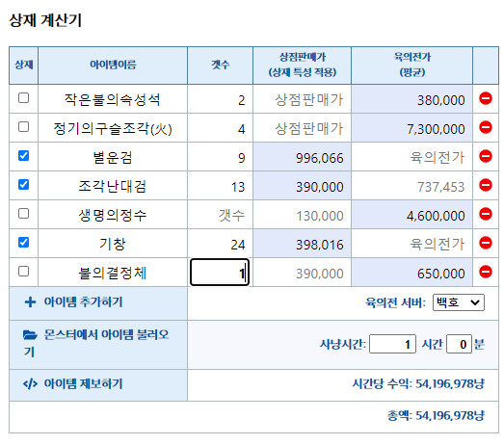Click the 총액 54,196,978냥 text
This screenshot has height=445, width=504.
coord(436,415)
